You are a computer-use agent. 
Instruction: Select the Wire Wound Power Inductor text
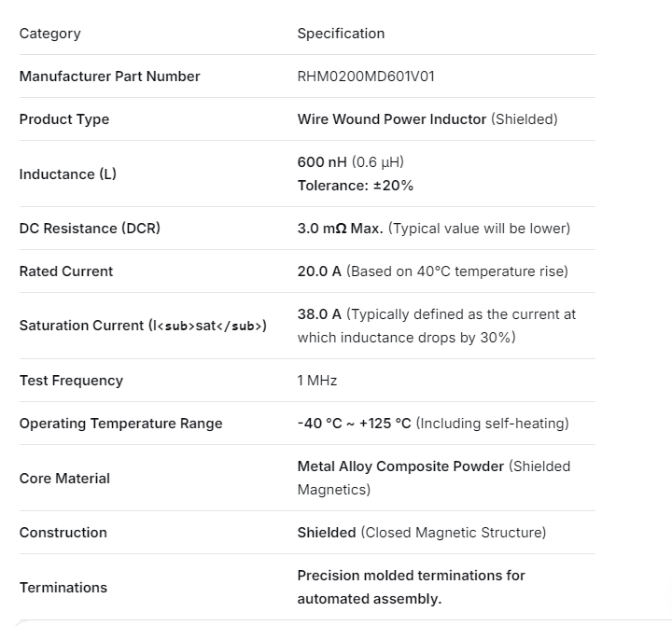pyautogui.click(x=392, y=119)
